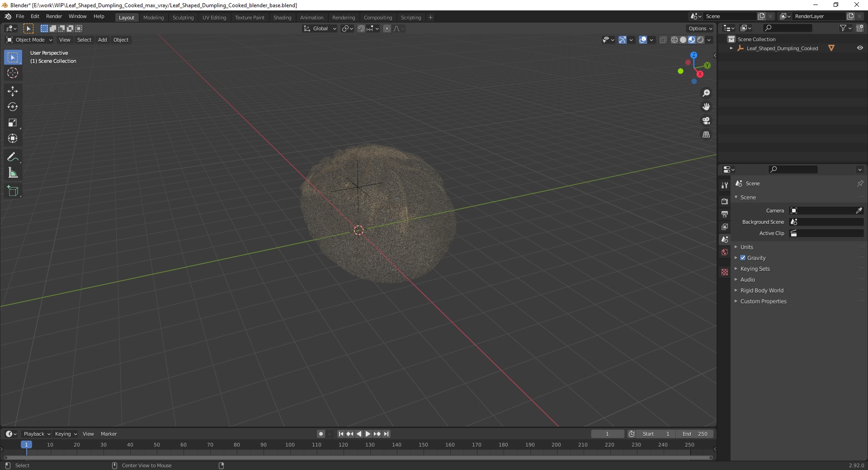The width and height of the screenshot is (868, 470).
Task: Open the Marker menu in timeline
Action: 108,434
